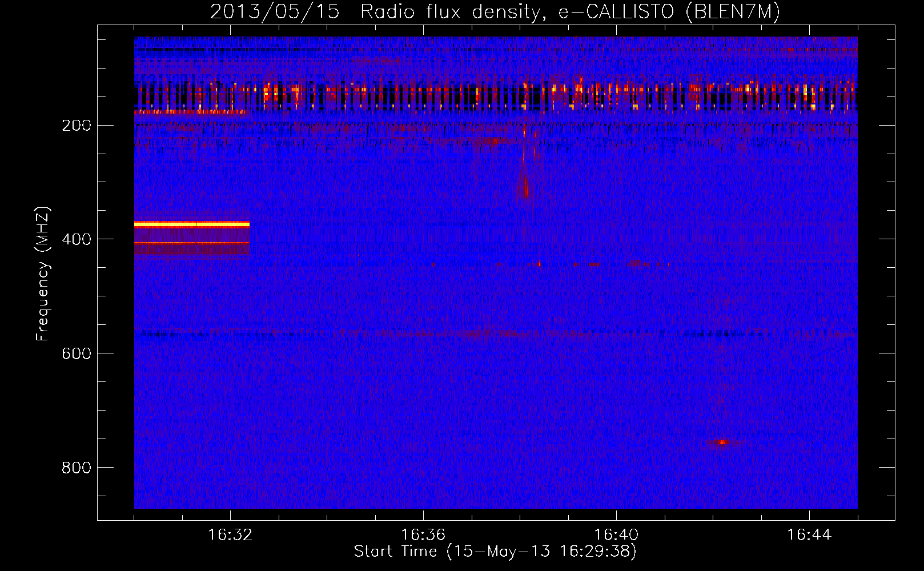The height and width of the screenshot is (571, 924).
Task: Click the 400 frequency tick label
Action: click(77, 239)
